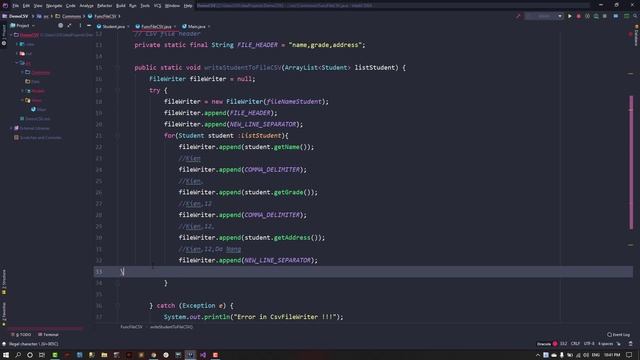Click writeStudentToFileCSV() in bottom breadcrumb
This screenshot has width=640, height=360.
click(x=171, y=327)
